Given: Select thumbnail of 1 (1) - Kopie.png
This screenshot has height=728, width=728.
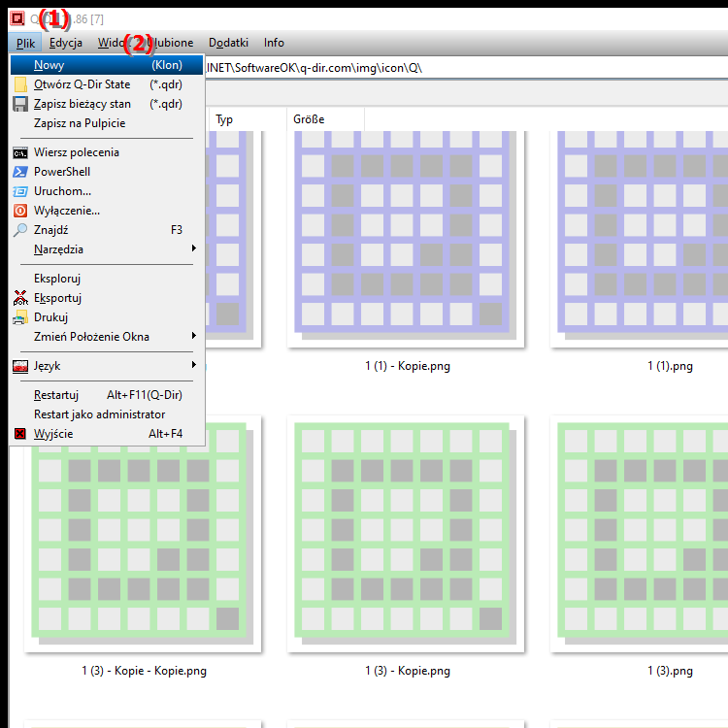Looking at the screenshot, I should pyautogui.click(x=406, y=239).
